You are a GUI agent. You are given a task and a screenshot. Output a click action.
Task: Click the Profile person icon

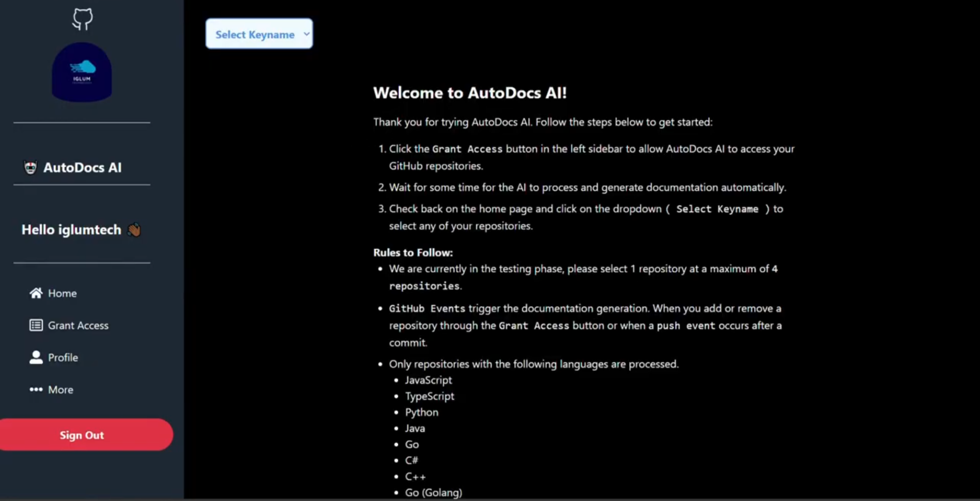click(x=36, y=357)
